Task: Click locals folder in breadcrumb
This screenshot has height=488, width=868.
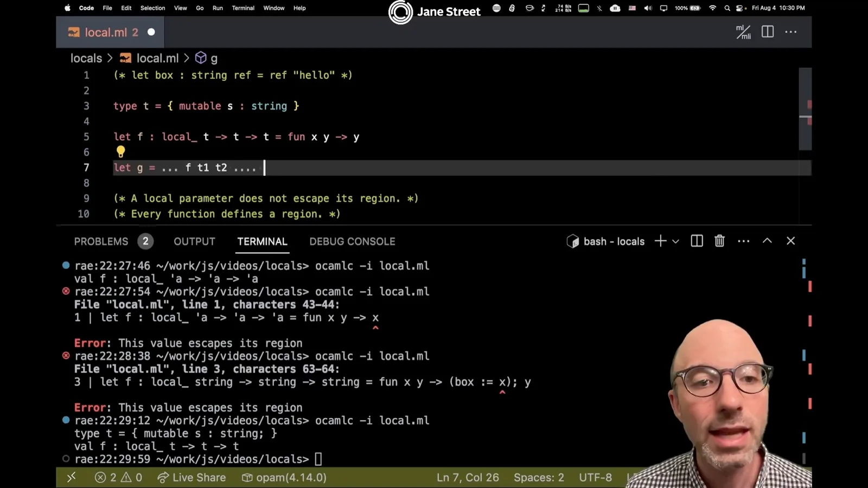Action: click(x=86, y=58)
